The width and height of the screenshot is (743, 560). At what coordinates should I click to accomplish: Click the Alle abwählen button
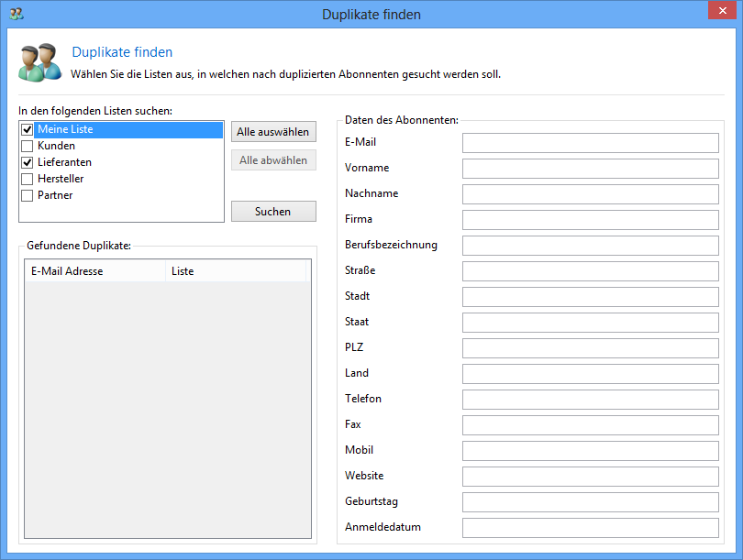[273, 160]
